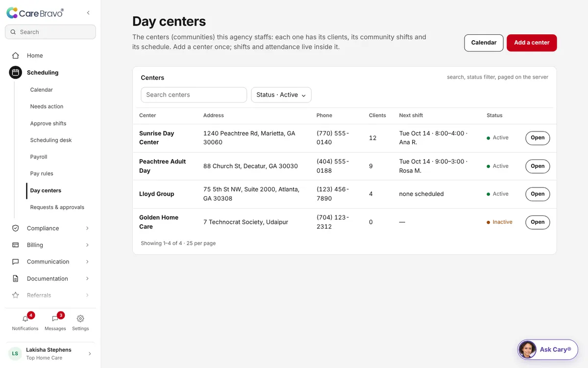Image resolution: width=588 pixels, height=368 pixels.
Task: Click the Billing card icon
Action: 16,245
